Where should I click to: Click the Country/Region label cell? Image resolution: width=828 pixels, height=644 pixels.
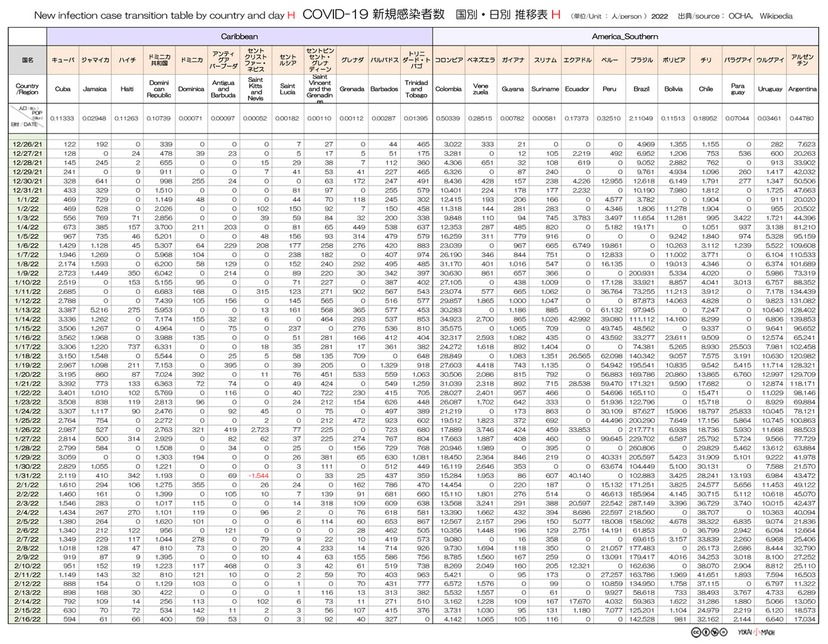(28, 90)
